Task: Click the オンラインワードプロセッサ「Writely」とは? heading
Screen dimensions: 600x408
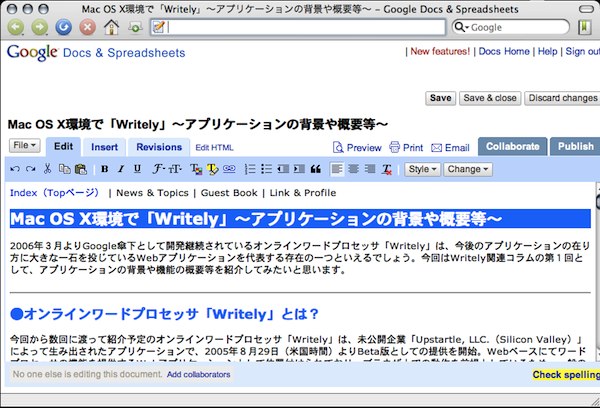Action: [x=165, y=314]
